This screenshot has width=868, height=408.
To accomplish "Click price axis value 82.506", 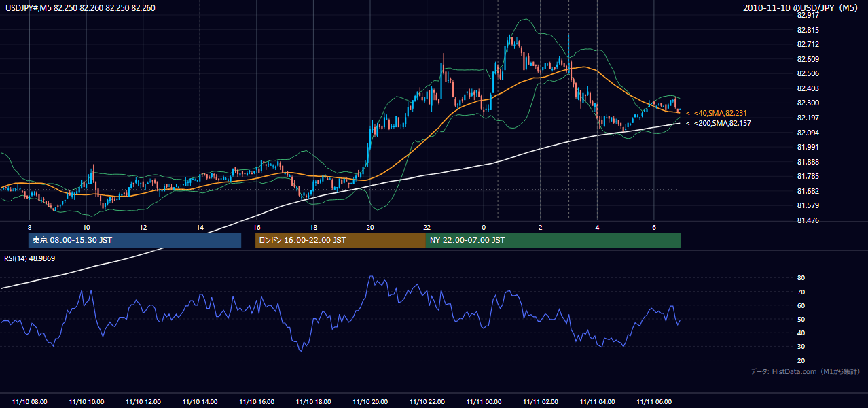I will [808, 73].
